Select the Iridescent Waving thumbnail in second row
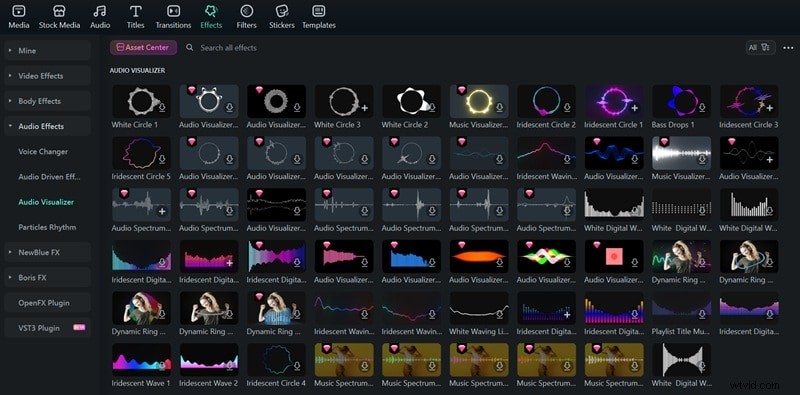This screenshot has height=395, width=800. click(x=546, y=153)
